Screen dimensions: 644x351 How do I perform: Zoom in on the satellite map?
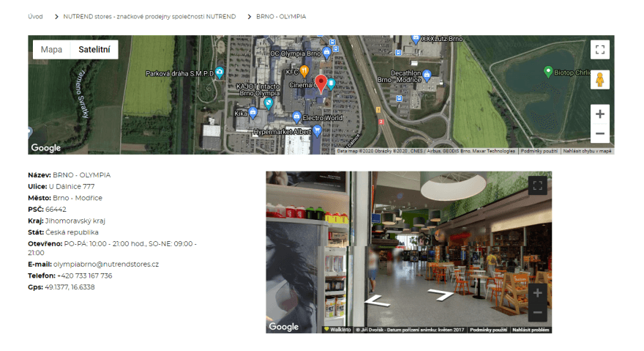(x=599, y=114)
